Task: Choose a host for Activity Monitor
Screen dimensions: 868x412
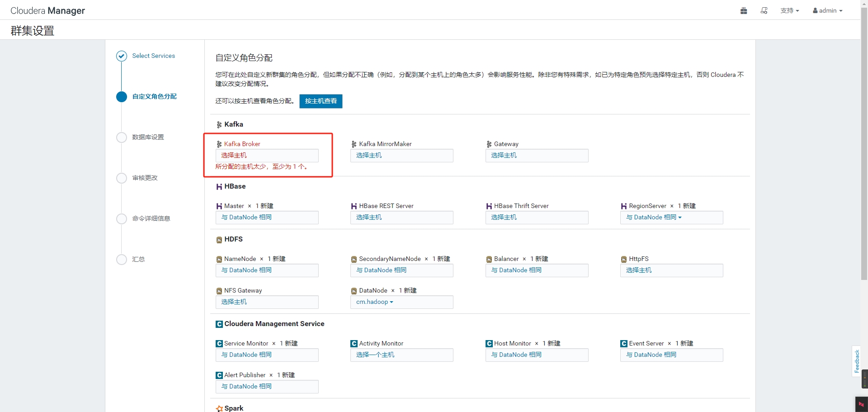Action: coord(402,355)
